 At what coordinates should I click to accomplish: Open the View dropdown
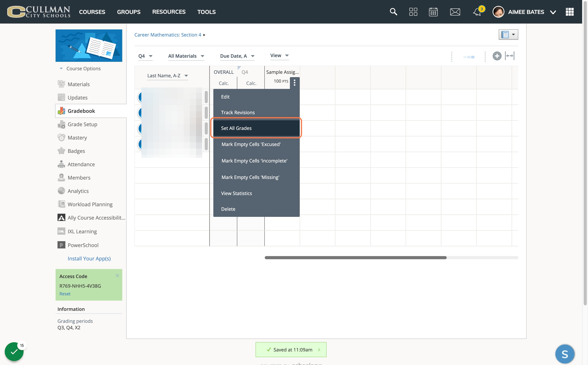coord(279,56)
